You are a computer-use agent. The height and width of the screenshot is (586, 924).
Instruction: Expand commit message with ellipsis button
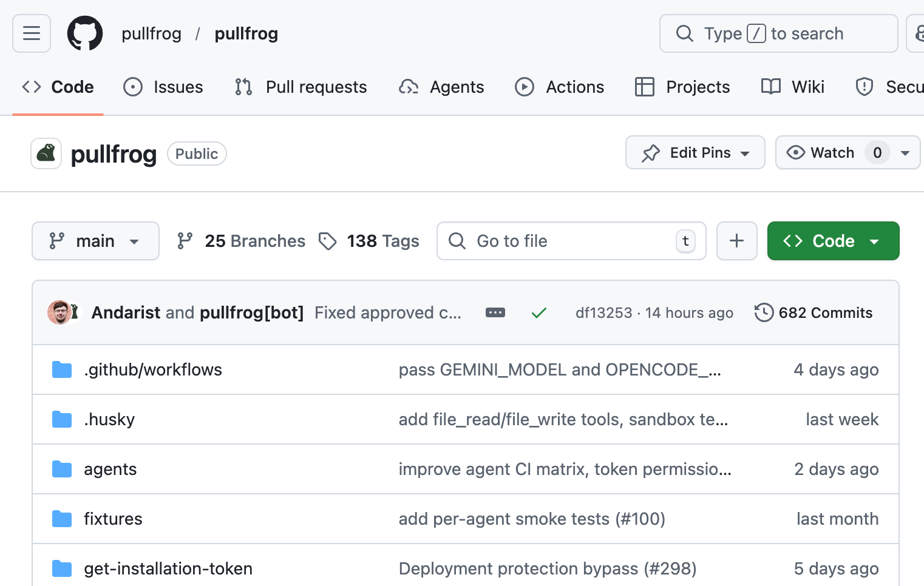[495, 313]
